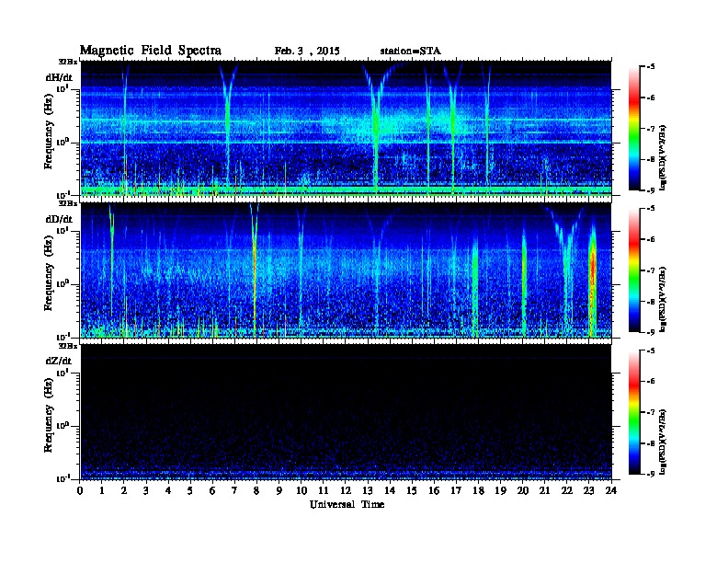Click the "dZ/dt" panel label

59,361
